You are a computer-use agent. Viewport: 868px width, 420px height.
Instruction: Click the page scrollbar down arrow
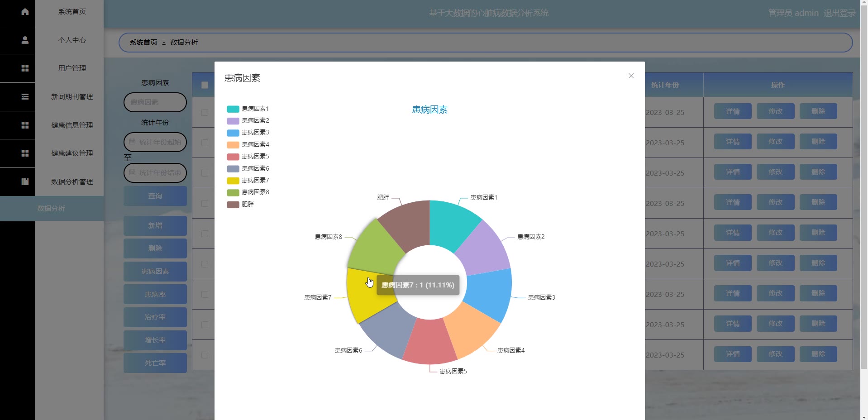[x=864, y=417]
